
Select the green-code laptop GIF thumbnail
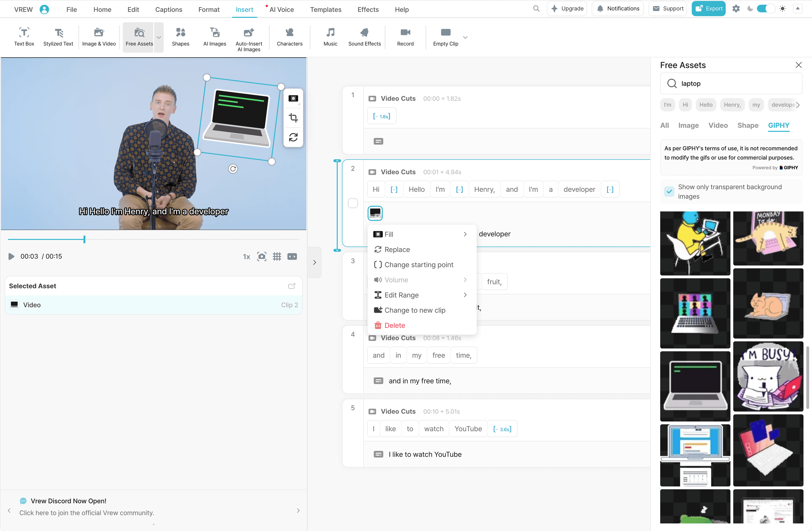695,386
